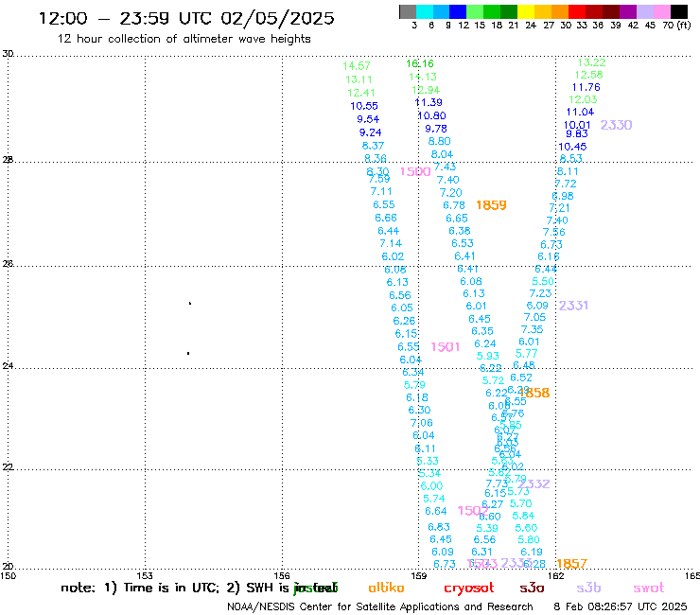Click the purple 42 ft legend swatch
The height and width of the screenshot is (615, 700).
click(628, 11)
